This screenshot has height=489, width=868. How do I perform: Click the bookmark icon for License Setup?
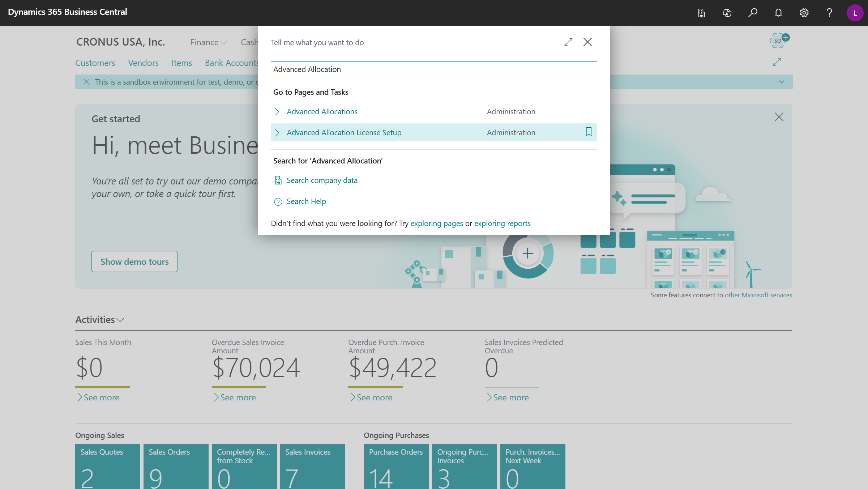[589, 132]
